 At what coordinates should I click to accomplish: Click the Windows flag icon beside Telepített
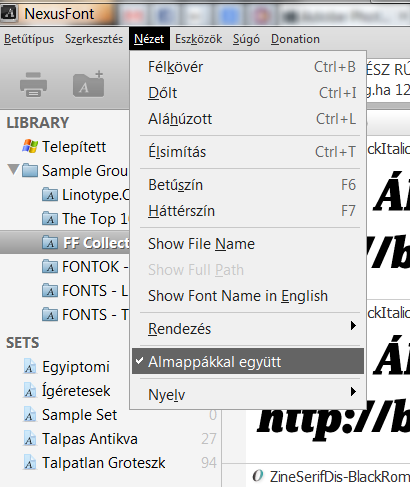pos(30,146)
